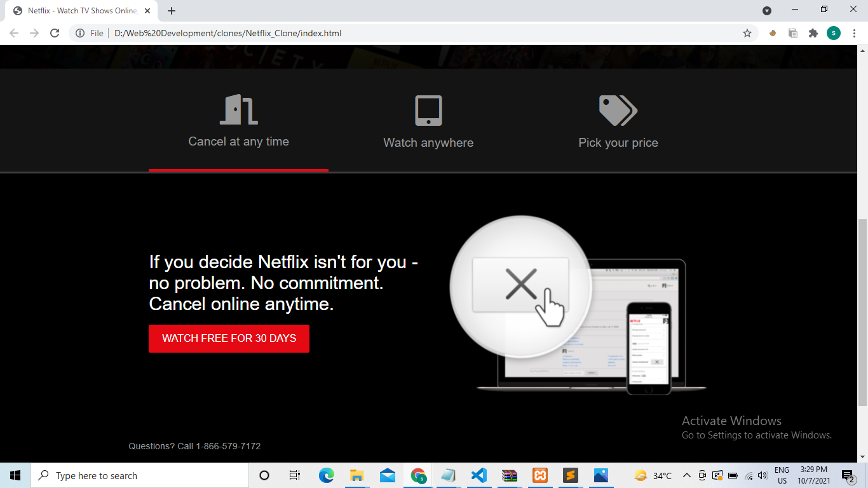
Task: Click the price tags icon above Pick your price
Action: 617,109
